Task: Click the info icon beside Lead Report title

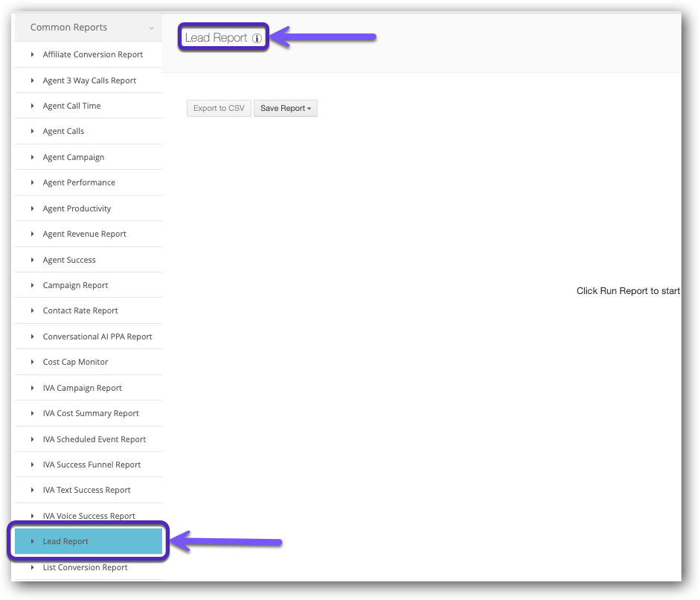Action: tap(257, 38)
